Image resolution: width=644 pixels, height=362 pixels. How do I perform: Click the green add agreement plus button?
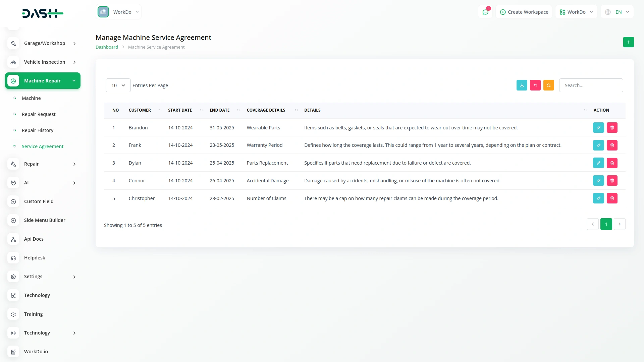coord(628,42)
